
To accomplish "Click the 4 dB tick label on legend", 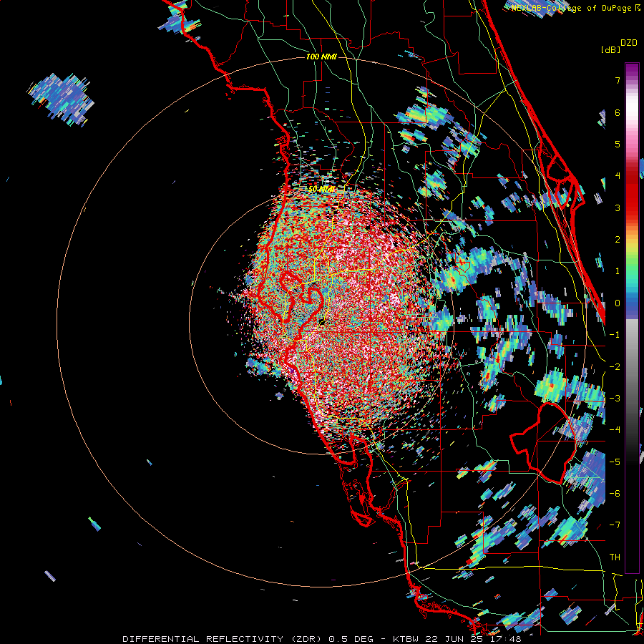I will point(618,176).
